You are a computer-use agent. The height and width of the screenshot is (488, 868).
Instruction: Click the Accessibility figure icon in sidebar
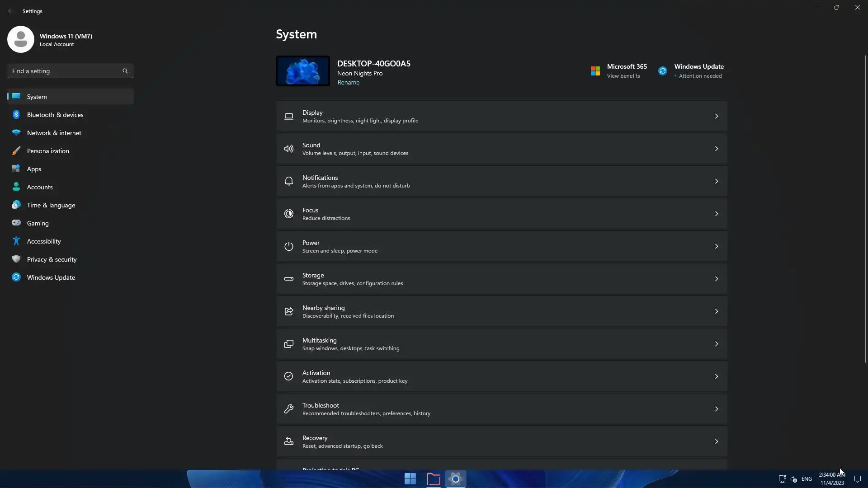click(16, 241)
